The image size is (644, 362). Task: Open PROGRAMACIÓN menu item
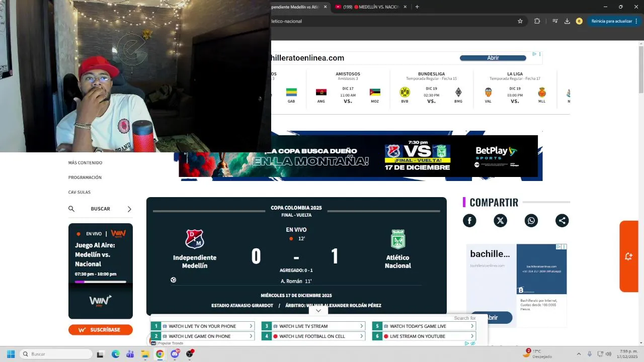[x=85, y=177]
